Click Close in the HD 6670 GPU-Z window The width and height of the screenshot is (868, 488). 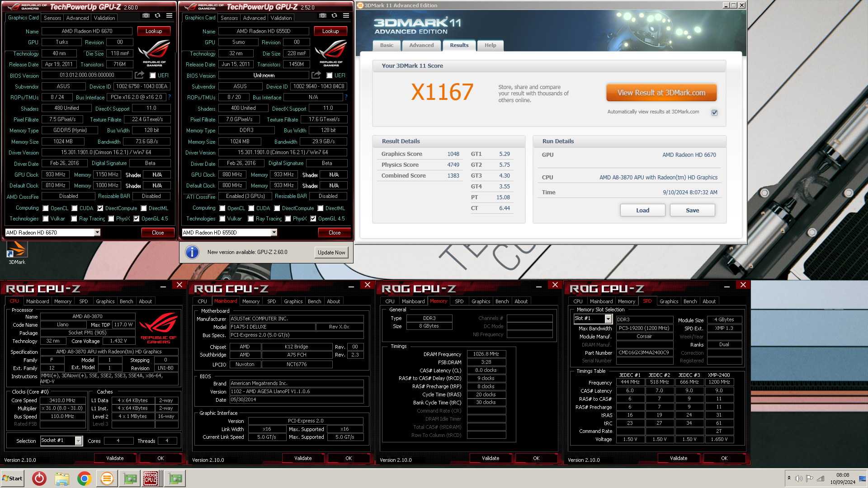click(x=158, y=233)
